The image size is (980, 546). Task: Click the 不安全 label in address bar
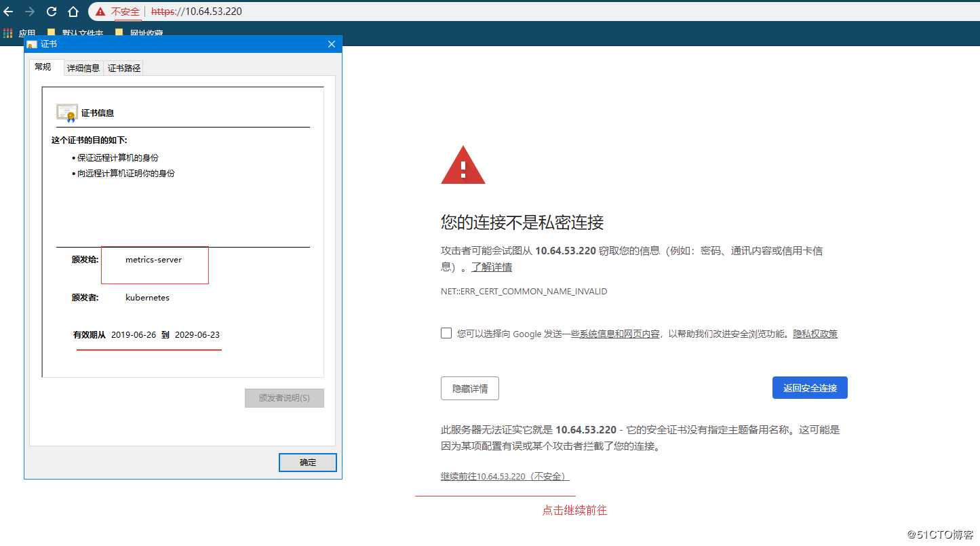tap(125, 12)
